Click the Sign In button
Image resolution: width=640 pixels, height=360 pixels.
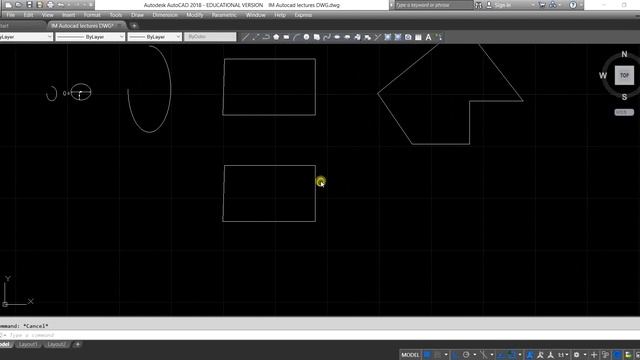(x=499, y=5)
